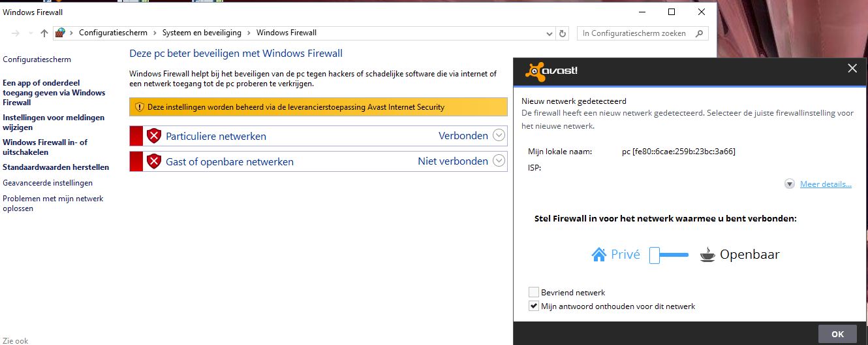Click Meer details link in Avast popup
Image resolution: width=868 pixels, height=345 pixels.
[x=826, y=184]
